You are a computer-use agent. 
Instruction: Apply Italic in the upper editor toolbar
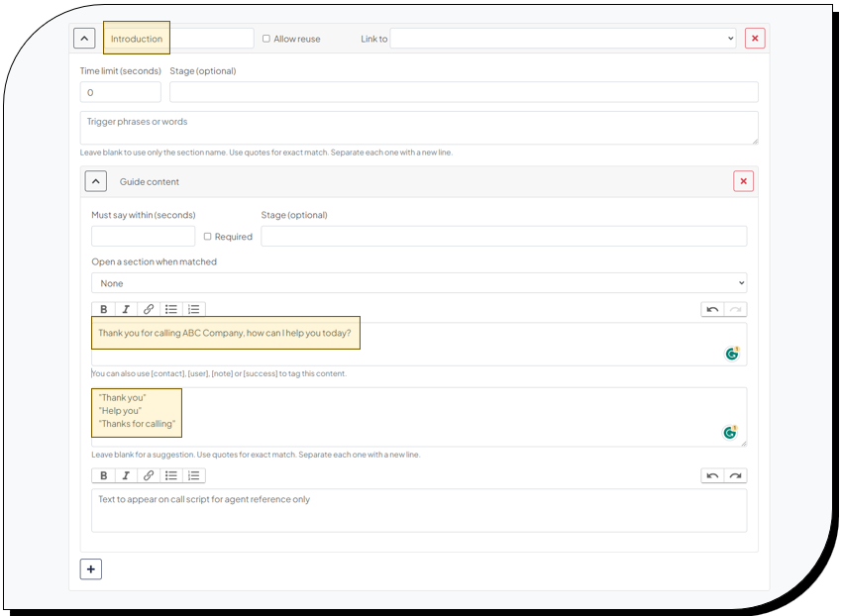(x=126, y=309)
